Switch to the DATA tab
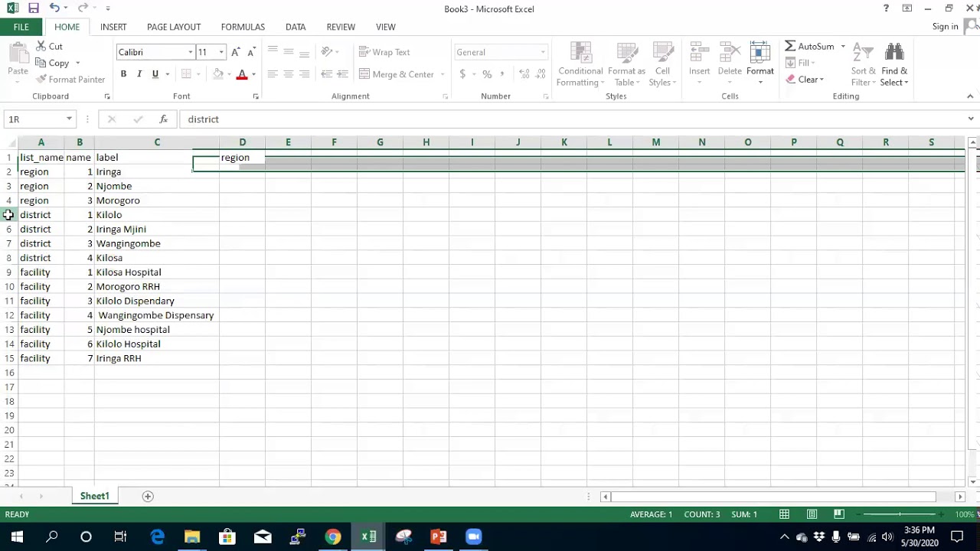Image resolution: width=980 pixels, height=551 pixels. (x=296, y=27)
